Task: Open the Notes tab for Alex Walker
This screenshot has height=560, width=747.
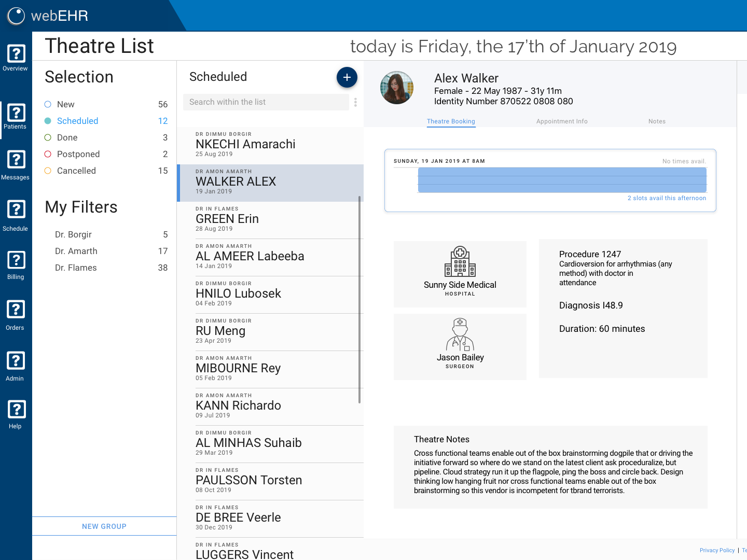Action: 657,121
